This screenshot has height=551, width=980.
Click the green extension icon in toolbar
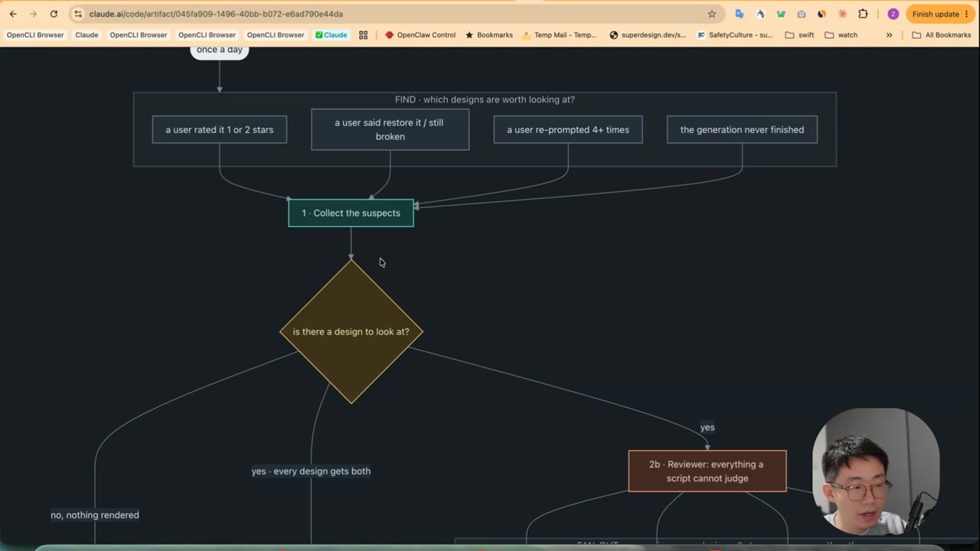coord(781,14)
